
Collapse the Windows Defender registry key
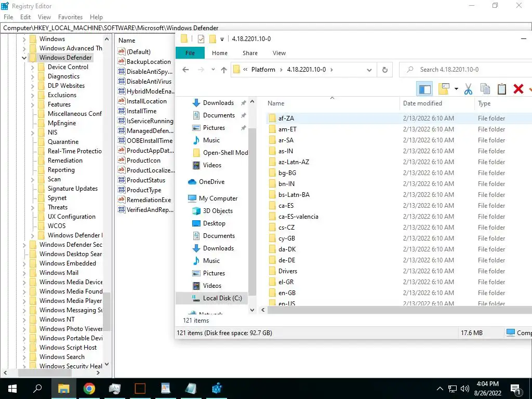(x=24, y=58)
